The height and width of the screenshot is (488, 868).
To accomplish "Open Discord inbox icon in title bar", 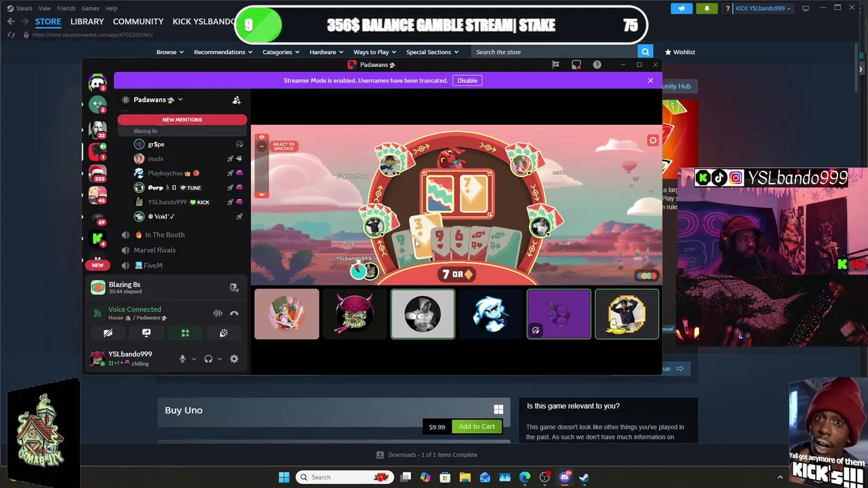I will (x=576, y=64).
